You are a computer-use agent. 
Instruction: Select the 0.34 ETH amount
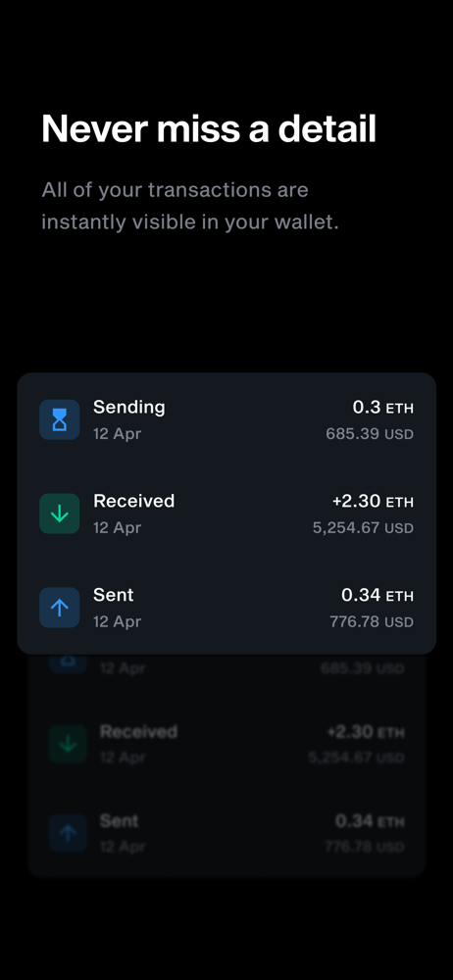[x=377, y=595]
